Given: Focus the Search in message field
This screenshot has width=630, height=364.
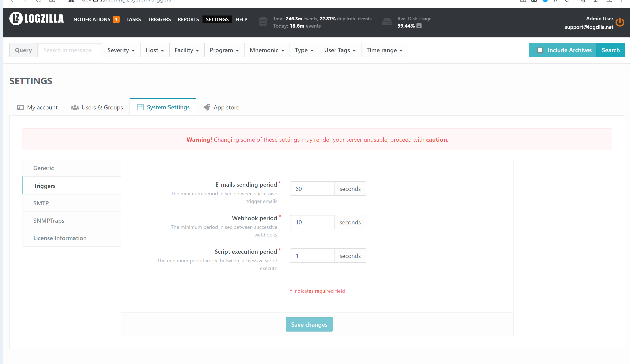Looking at the screenshot, I should click(x=70, y=50).
